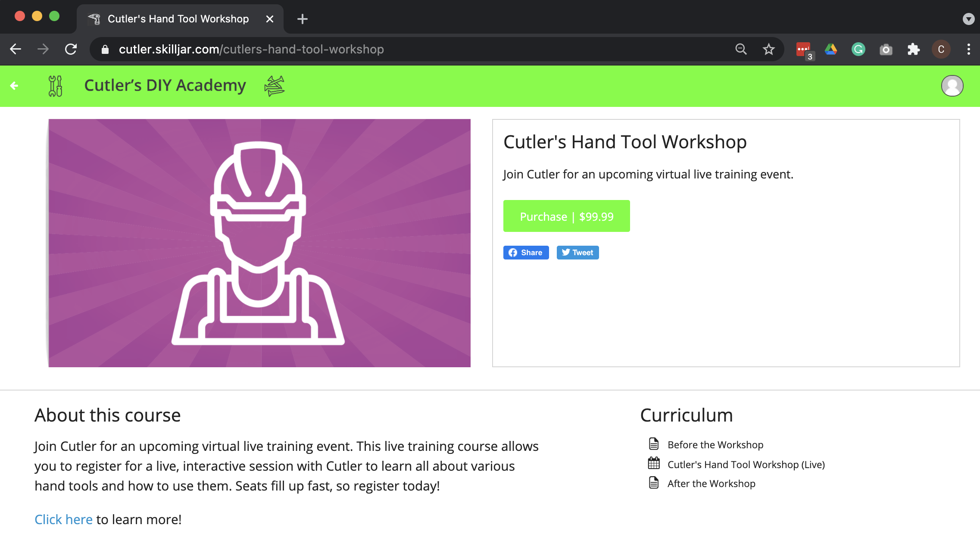The image size is (980, 550).
Task: Share course on Facebook
Action: [x=526, y=253]
